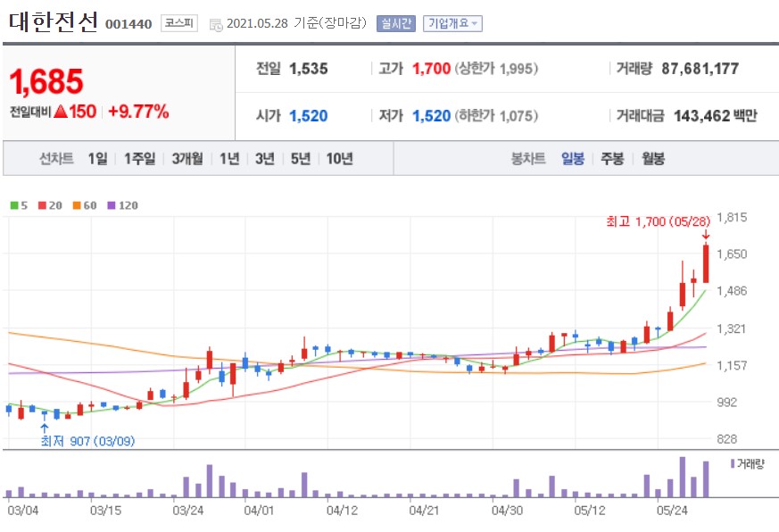Click the 최고 1,700 (05/28) high marker
The image size is (779, 532).
[x=658, y=221]
